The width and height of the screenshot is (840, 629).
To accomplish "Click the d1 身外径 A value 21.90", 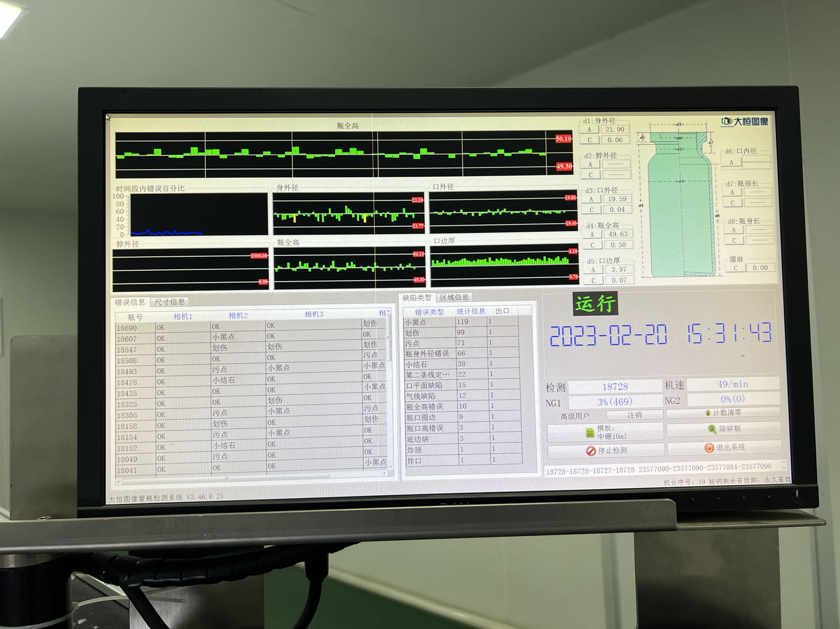I will (615, 129).
